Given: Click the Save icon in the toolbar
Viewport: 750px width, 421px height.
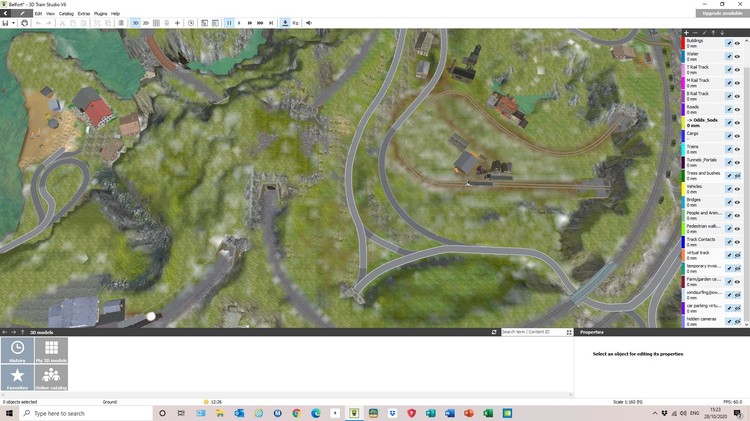Looking at the screenshot, I should pyautogui.click(x=7, y=22).
